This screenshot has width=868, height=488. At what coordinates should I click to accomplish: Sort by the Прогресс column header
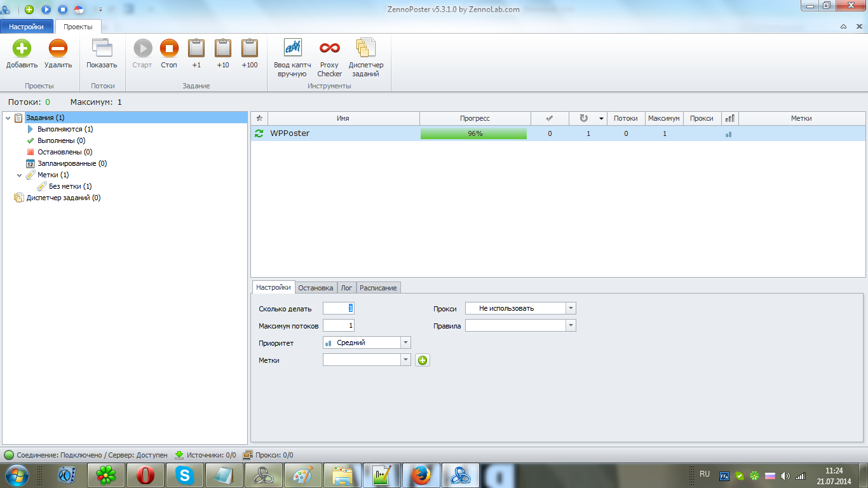point(475,118)
